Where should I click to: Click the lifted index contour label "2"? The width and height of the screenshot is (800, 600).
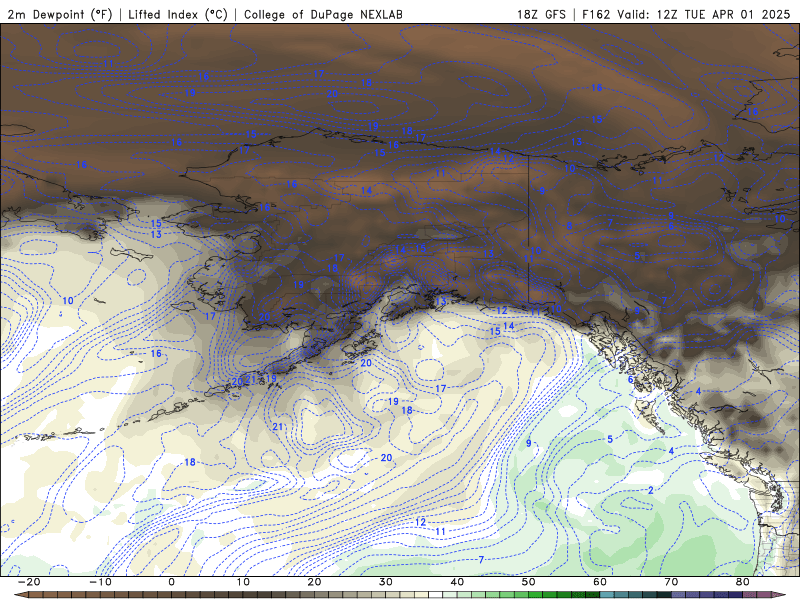651,490
